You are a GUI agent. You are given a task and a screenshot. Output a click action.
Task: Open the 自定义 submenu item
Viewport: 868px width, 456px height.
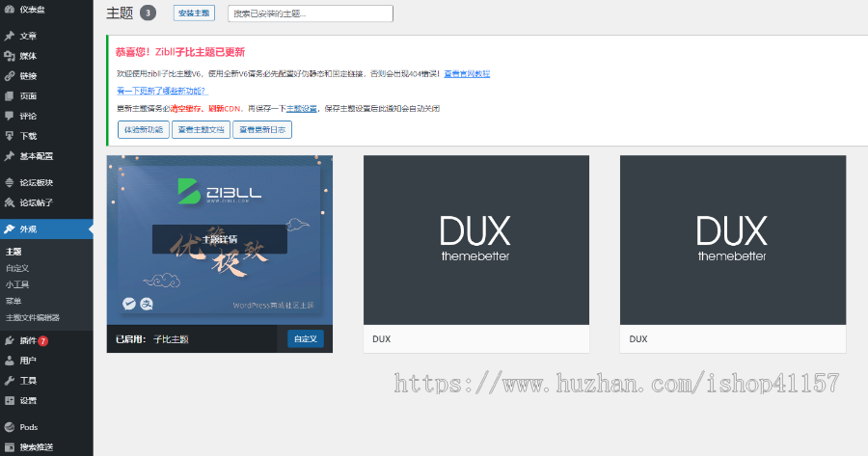click(17, 268)
